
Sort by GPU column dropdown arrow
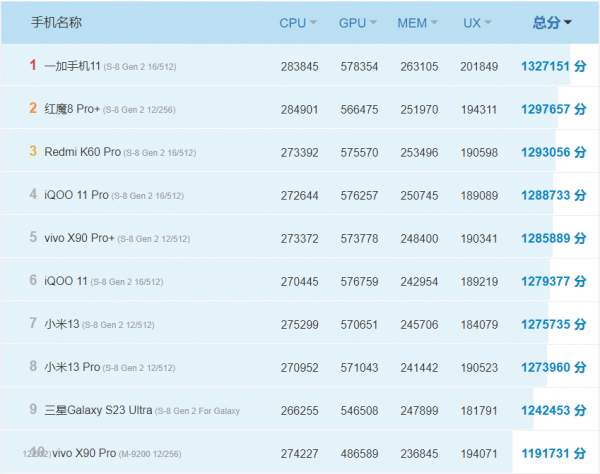click(373, 23)
